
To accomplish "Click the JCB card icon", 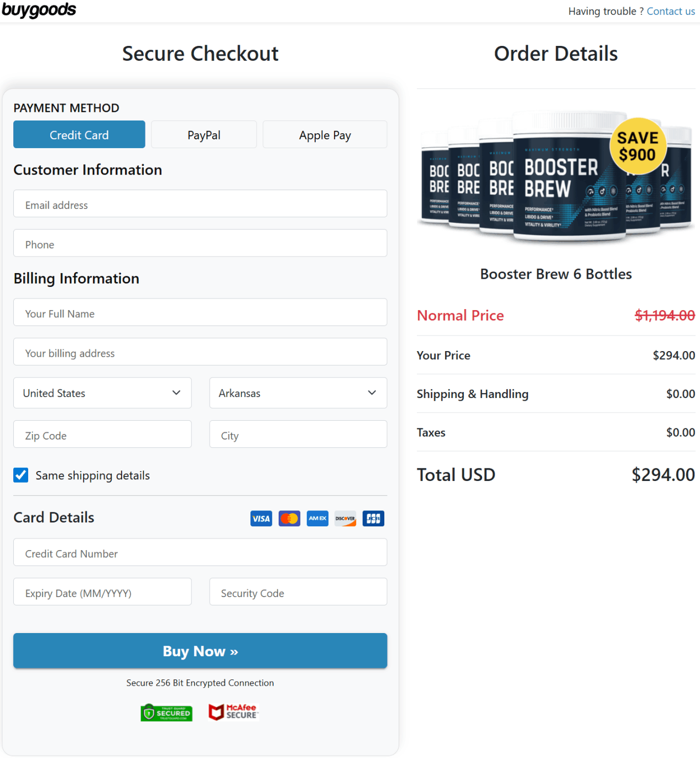I will tap(373, 518).
